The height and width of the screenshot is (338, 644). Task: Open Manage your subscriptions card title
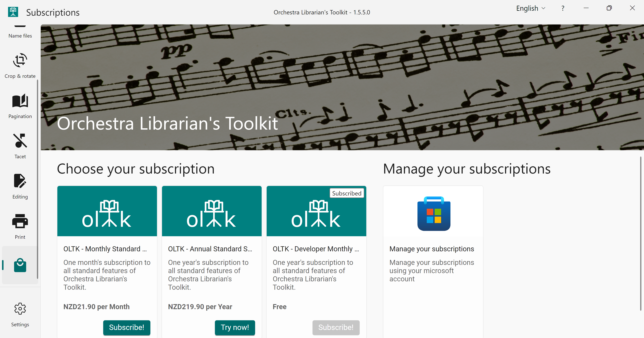pyautogui.click(x=432, y=249)
